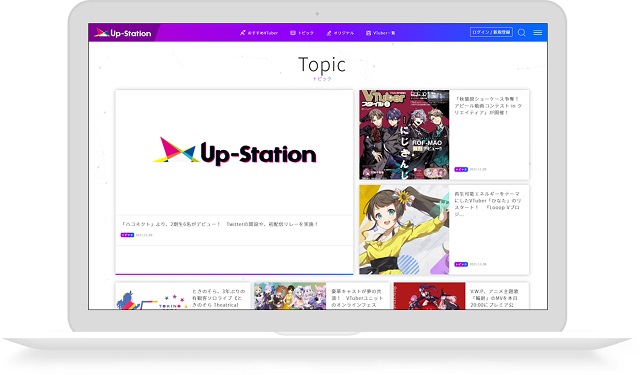
Task: Click the VTuber一覧 nav icon
Action: (368, 33)
